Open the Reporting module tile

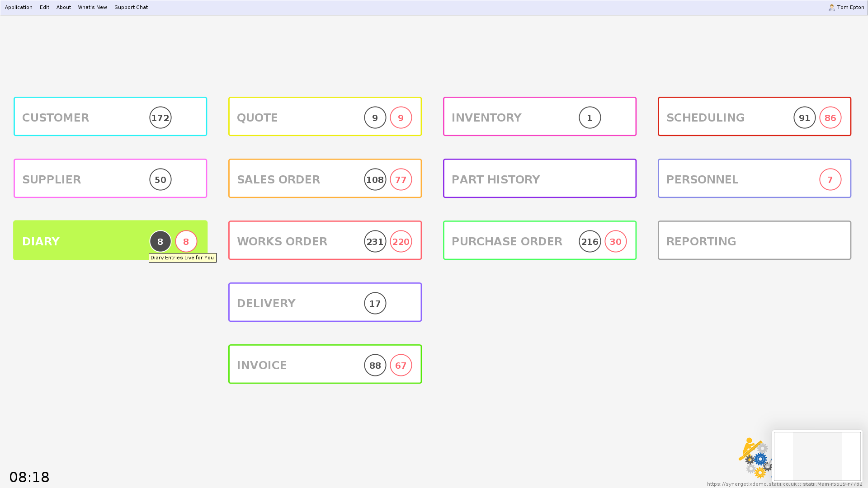(754, 240)
